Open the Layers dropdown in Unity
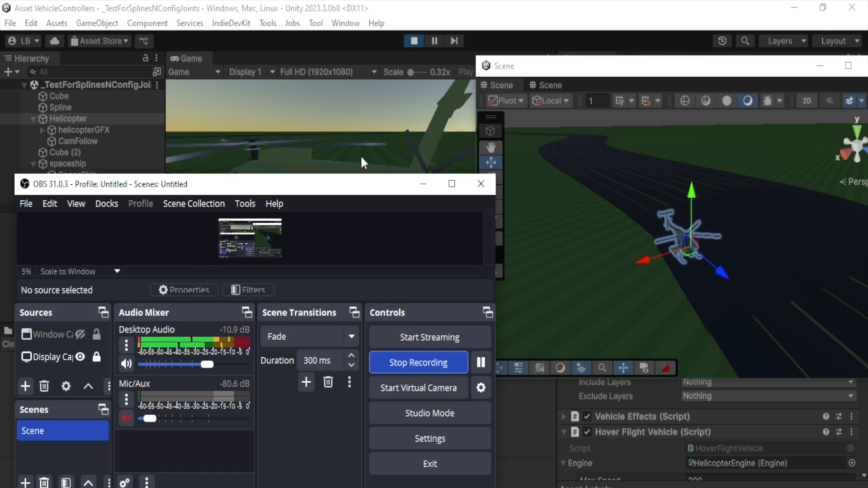This screenshot has height=488, width=868. coord(783,41)
